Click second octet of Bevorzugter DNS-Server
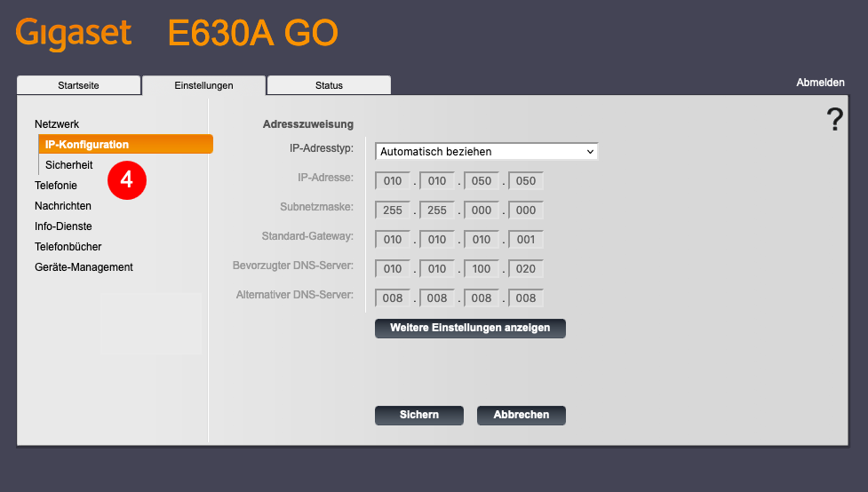 [x=437, y=269]
